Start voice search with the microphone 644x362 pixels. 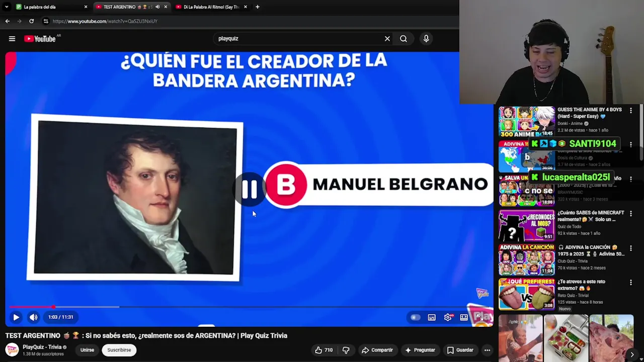pos(426,39)
